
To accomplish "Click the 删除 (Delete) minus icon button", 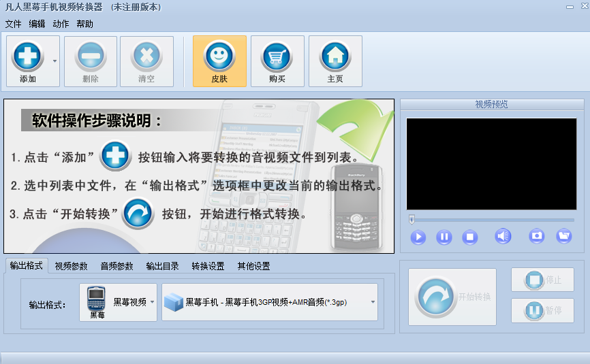I will tap(91, 61).
